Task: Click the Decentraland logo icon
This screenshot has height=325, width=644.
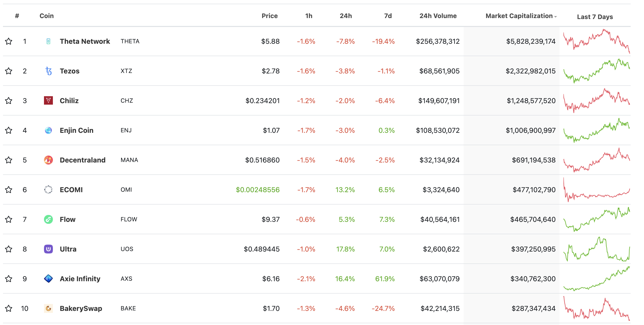Action: 48,160
